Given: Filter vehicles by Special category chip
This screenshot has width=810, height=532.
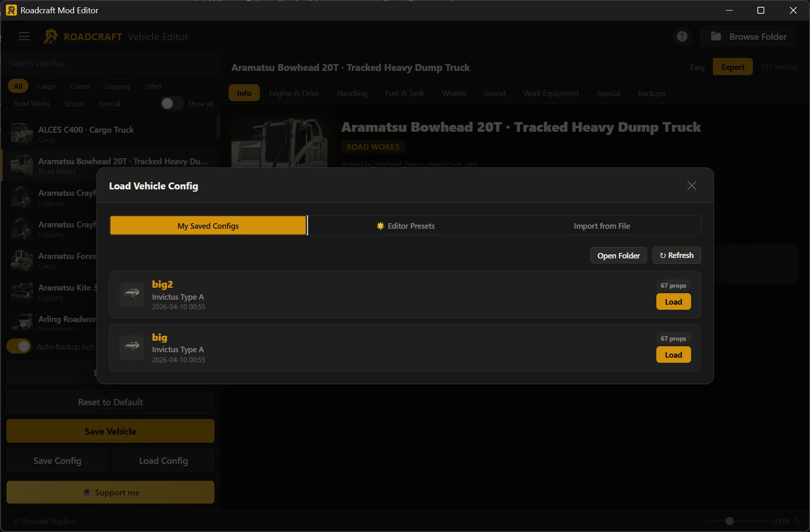Looking at the screenshot, I should [x=110, y=103].
